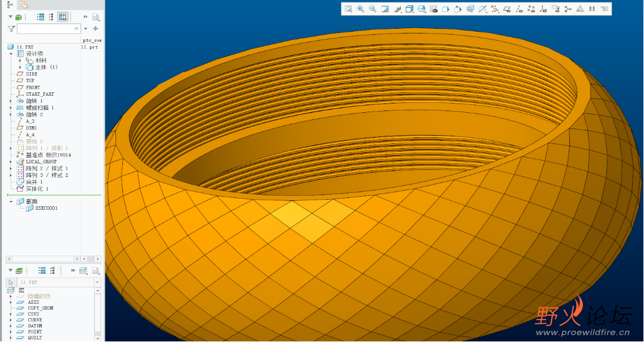Click the model tree horizontal scrollbar

click(x=43, y=259)
